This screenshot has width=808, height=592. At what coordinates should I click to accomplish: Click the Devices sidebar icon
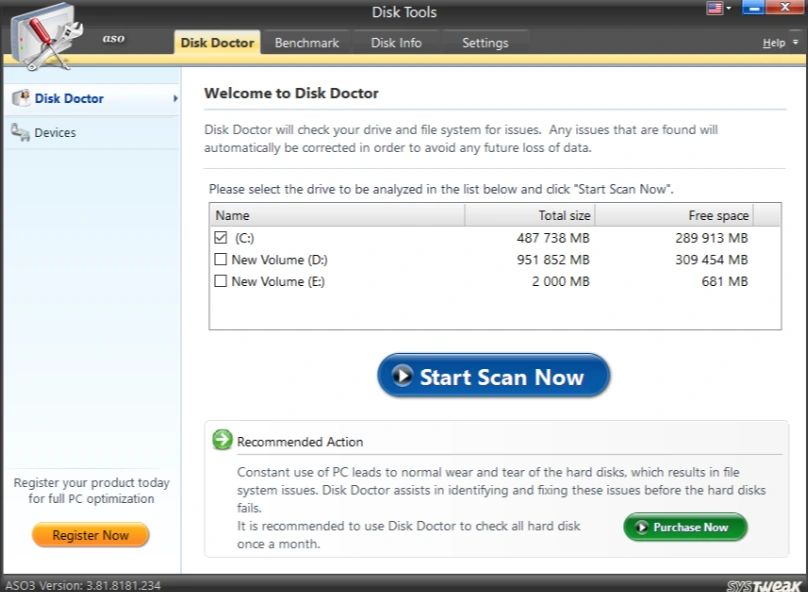point(20,132)
